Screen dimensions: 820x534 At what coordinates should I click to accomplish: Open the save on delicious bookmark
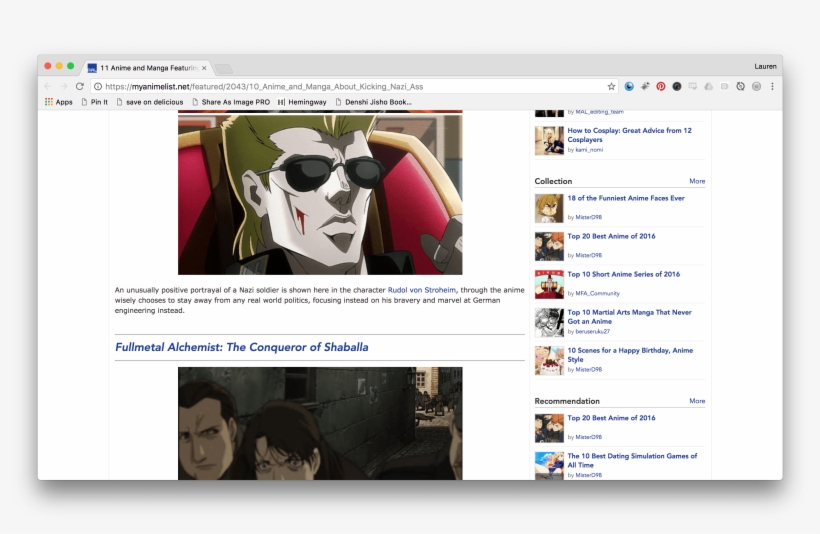pos(150,102)
